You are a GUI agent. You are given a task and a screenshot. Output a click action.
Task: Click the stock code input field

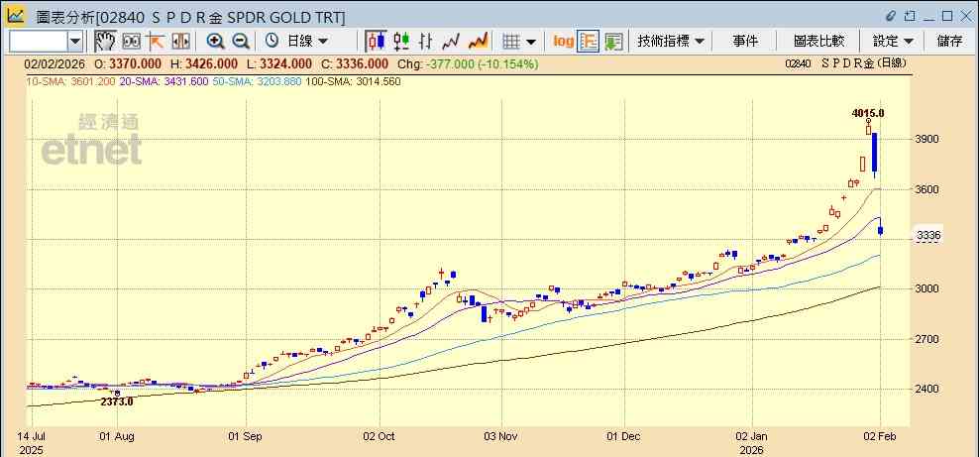click(38, 42)
